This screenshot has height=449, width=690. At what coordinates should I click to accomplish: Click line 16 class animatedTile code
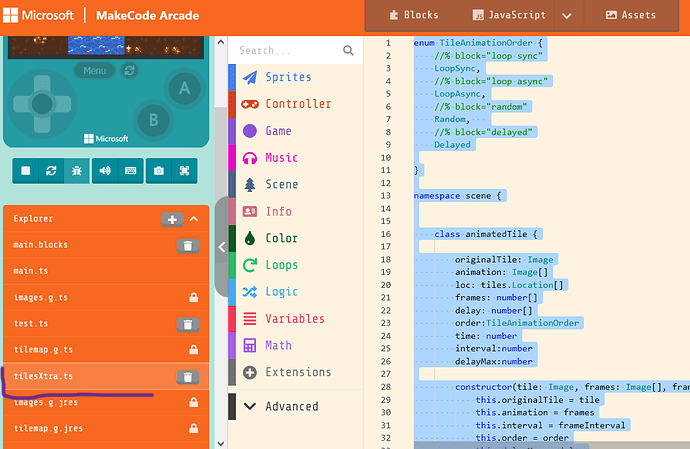[x=486, y=234]
